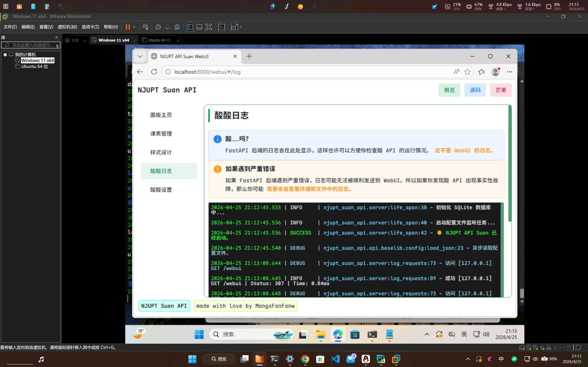Add page to favorites star
Viewport: 588px width, 367px height.
(x=467, y=72)
